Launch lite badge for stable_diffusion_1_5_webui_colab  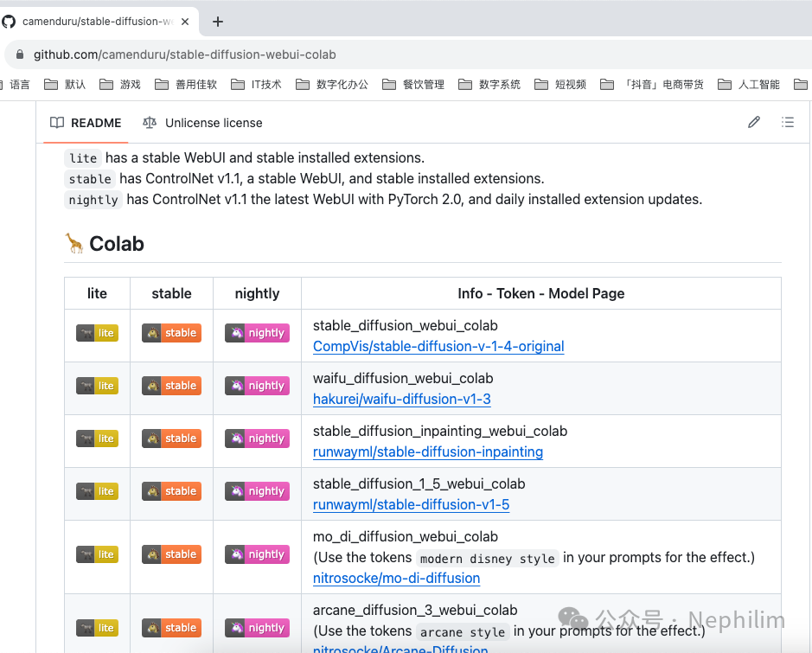click(98, 491)
